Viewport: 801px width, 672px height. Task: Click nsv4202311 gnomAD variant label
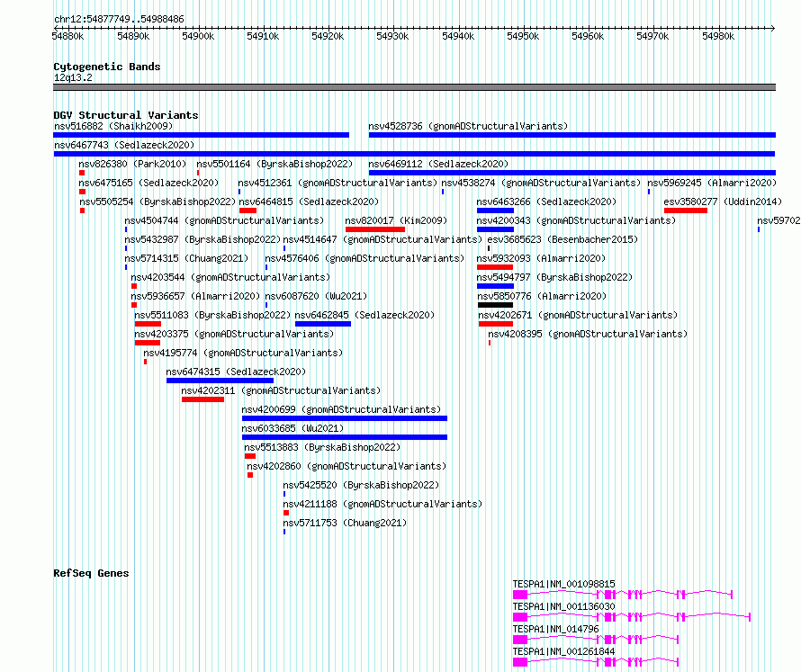click(281, 390)
